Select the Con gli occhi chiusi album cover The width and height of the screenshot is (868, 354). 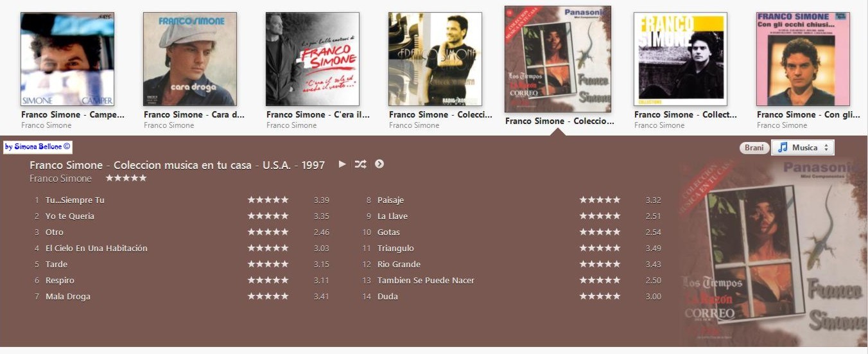pyautogui.click(x=803, y=59)
